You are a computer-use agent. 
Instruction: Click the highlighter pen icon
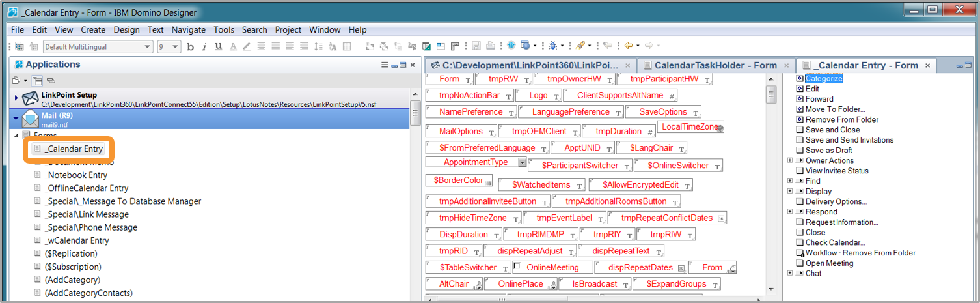point(247,46)
